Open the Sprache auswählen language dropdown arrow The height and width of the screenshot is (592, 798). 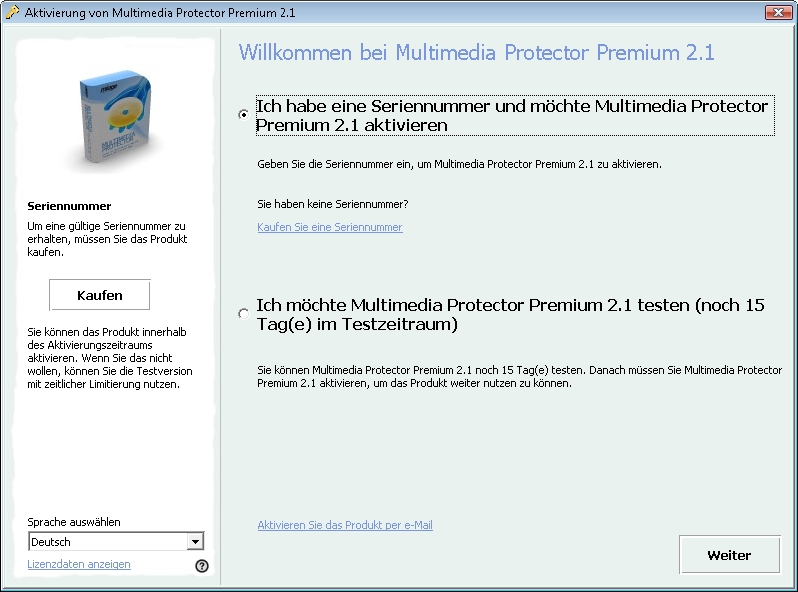pyautogui.click(x=195, y=542)
